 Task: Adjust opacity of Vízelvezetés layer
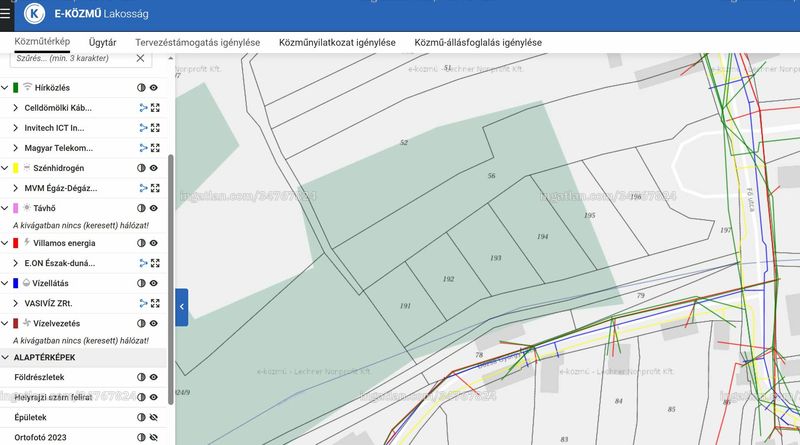[141, 323]
